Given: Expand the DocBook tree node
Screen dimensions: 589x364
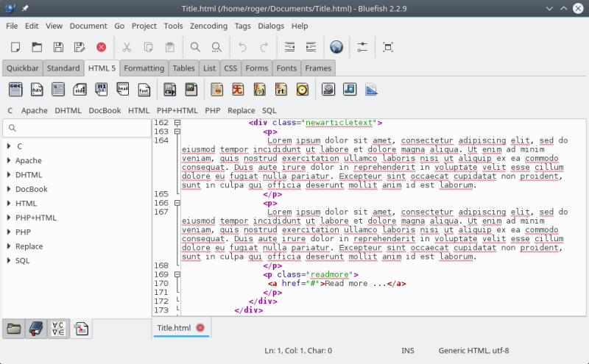Looking at the screenshot, I should click(8, 189).
